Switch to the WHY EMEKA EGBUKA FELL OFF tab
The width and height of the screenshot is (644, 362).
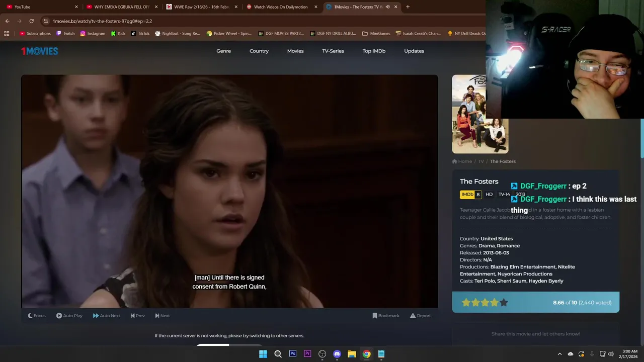(x=122, y=7)
